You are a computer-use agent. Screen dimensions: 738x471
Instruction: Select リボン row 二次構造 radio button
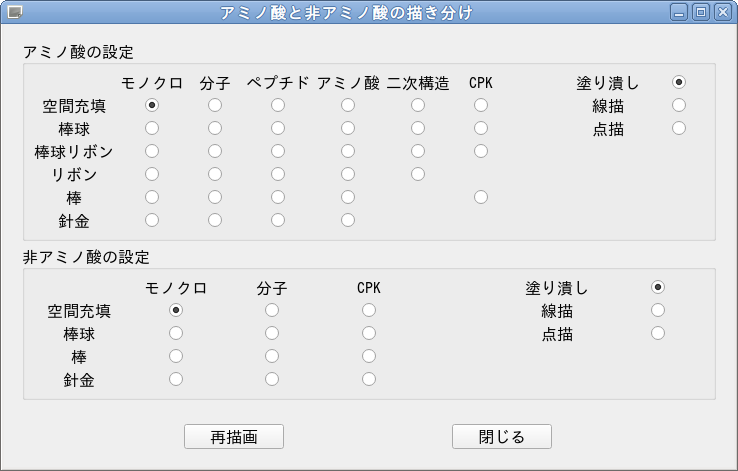coord(417,174)
